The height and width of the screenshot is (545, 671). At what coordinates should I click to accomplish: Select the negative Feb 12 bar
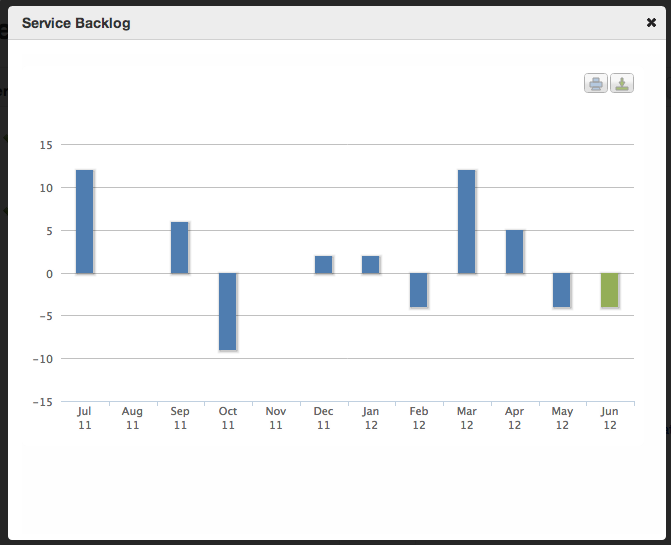point(418,290)
